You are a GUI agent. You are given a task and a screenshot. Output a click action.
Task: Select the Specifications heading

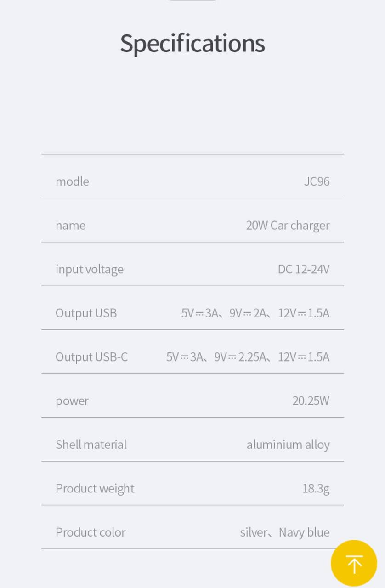(192, 44)
